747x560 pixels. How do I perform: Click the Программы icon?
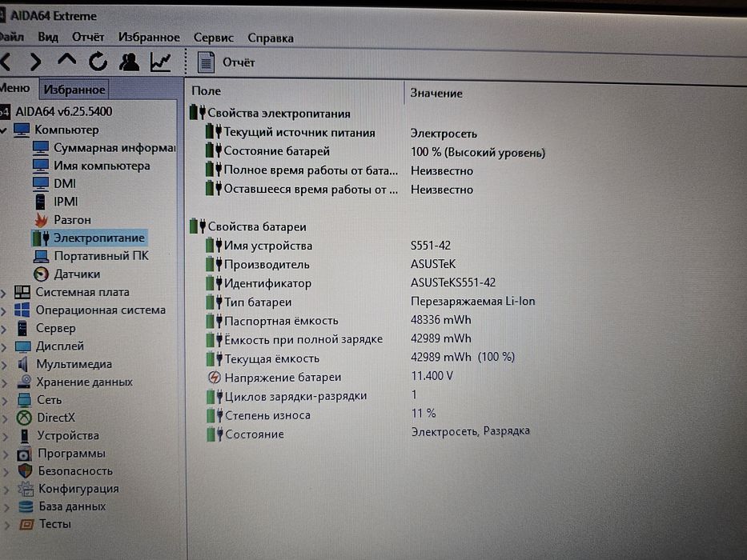pos(24,454)
